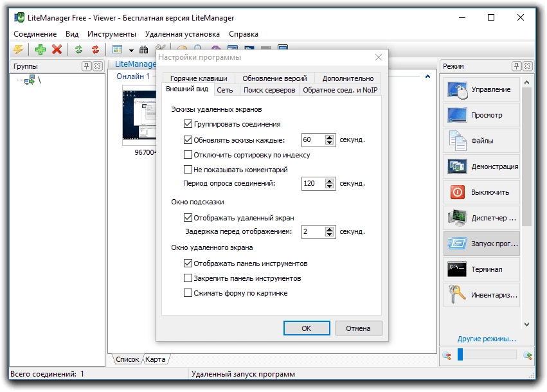Open the Справка menu
This screenshot has height=392, width=547.
click(x=244, y=34)
